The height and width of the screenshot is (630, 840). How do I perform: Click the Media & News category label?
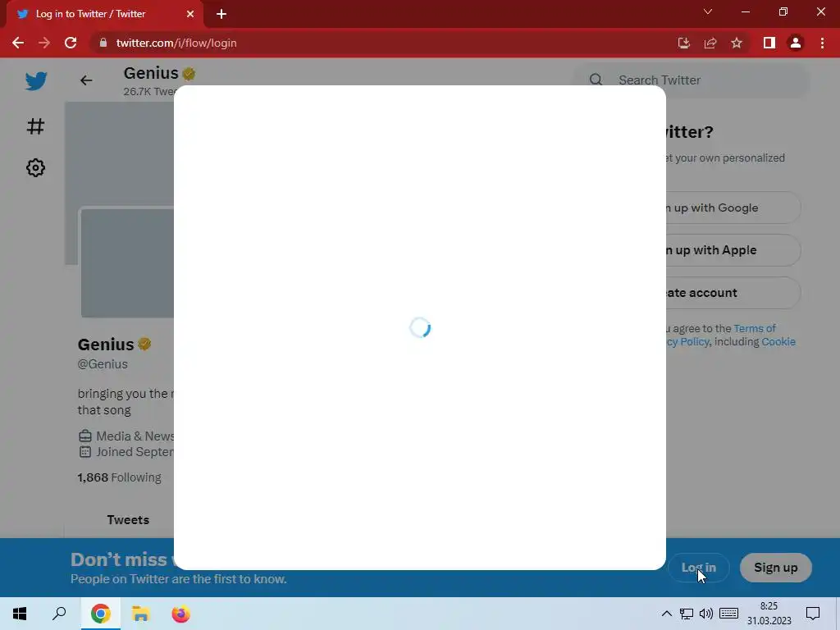135,436
